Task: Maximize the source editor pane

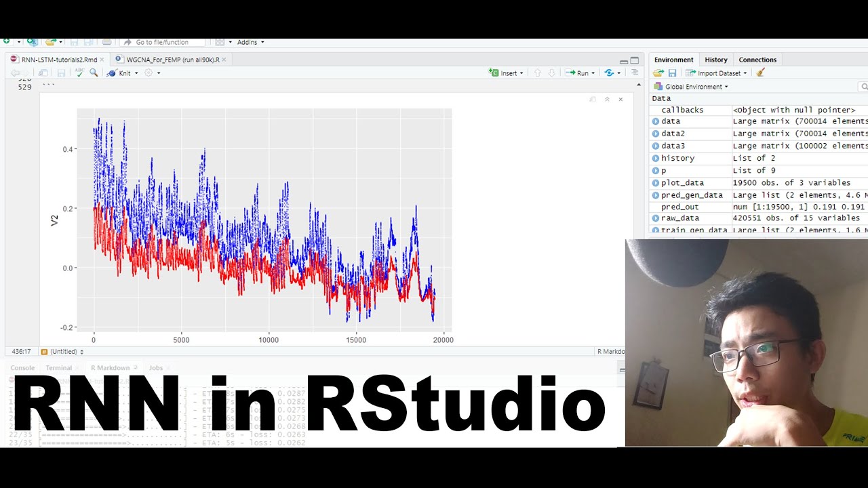Action: (x=635, y=60)
